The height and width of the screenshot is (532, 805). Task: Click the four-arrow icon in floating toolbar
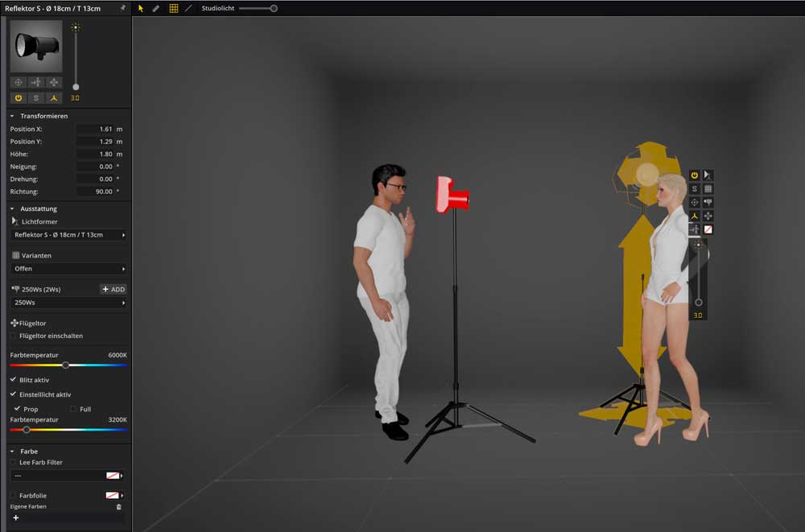pyautogui.click(x=708, y=217)
